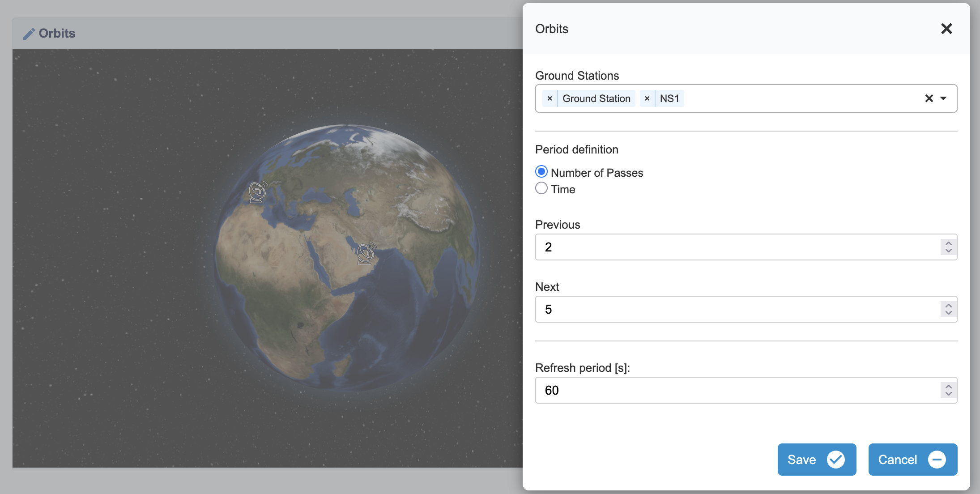Image resolution: width=980 pixels, height=494 pixels.
Task: Click the ground station dish icon over Arabia
Action: click(x=365, y=253)
